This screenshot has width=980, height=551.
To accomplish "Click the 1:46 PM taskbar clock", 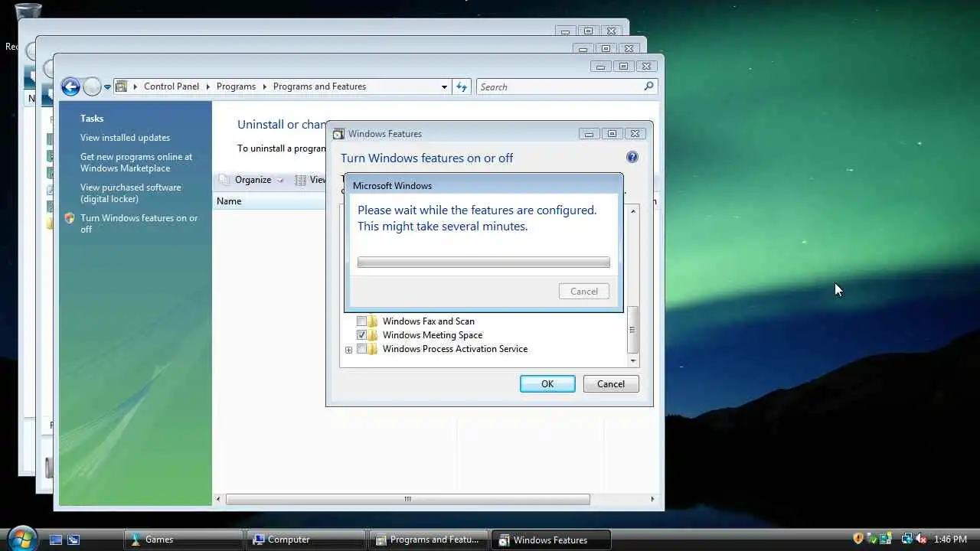I will point(950,540).
